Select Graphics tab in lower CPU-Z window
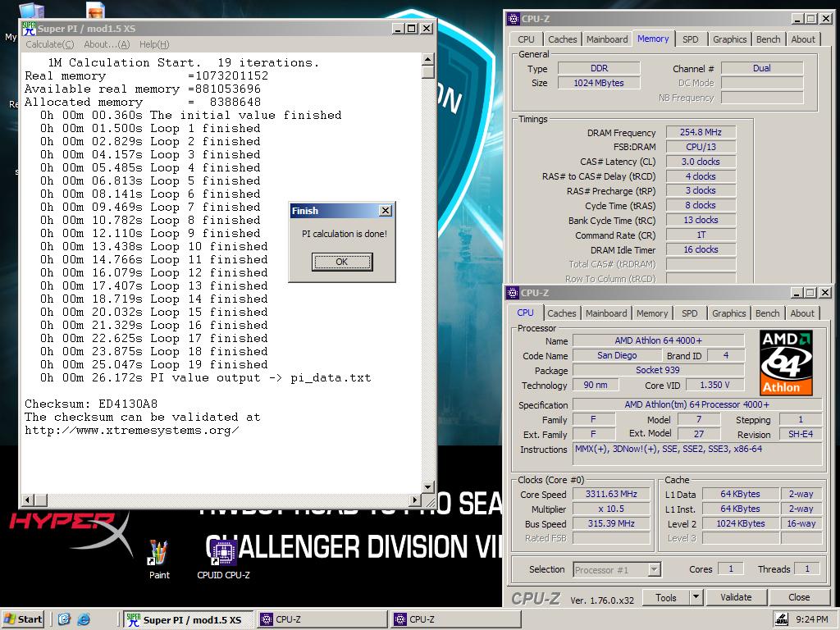The image size is (840, 630). click(728, 313)
